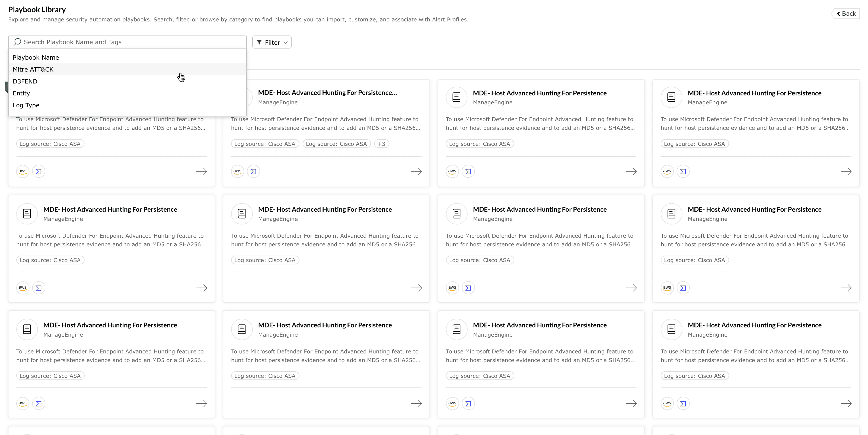Click the Back button
This screenshot has width=868, height=435.
click(846, 14)
